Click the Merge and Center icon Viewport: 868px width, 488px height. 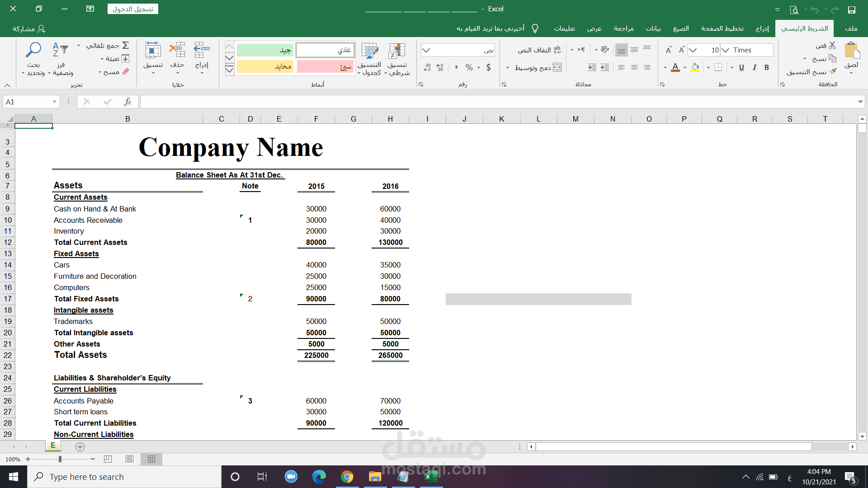click(x=557, y=67)
